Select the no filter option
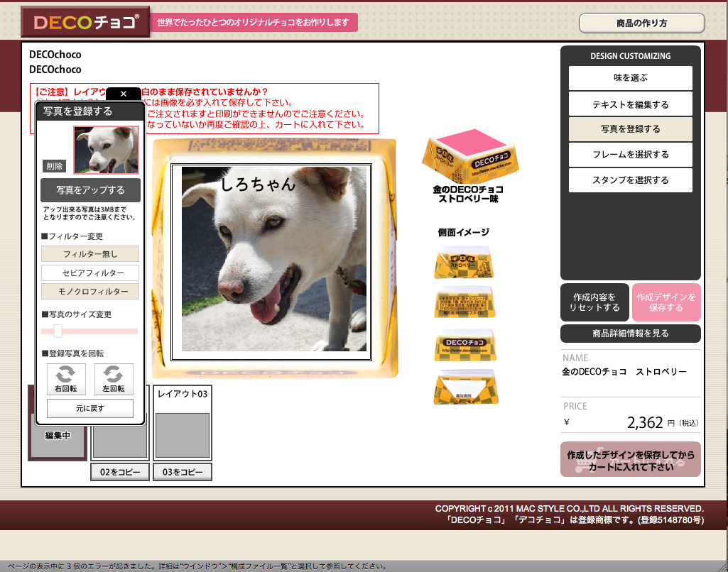The height and width of the screenshot is (572, 728). pyautogui.click(x=90, y=254)
